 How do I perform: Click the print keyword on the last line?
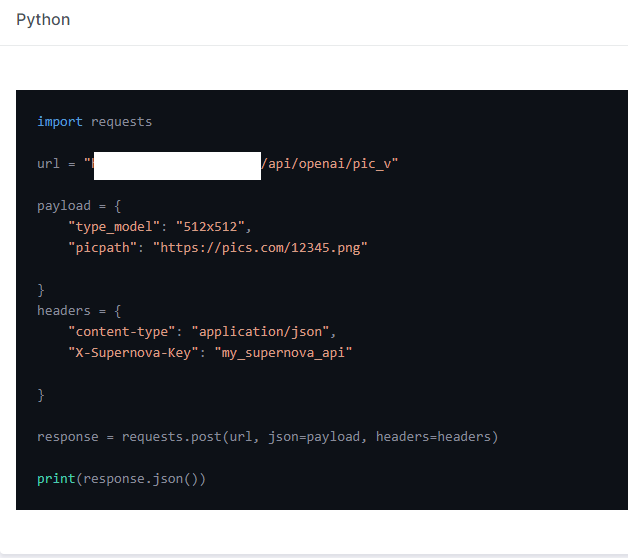(56, 479)
